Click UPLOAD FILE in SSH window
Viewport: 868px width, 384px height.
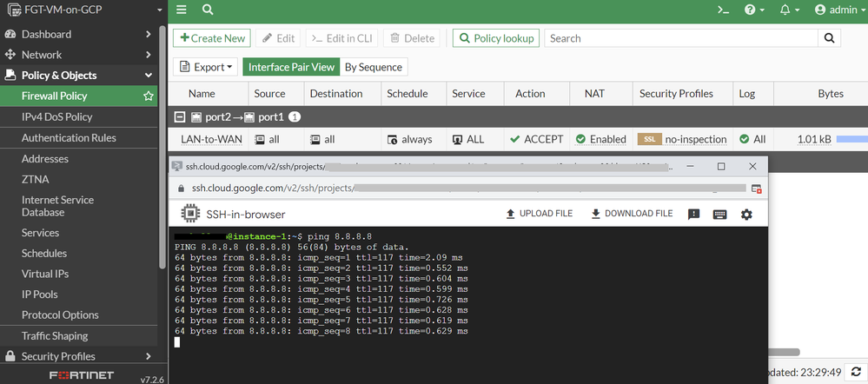(540, 214)
